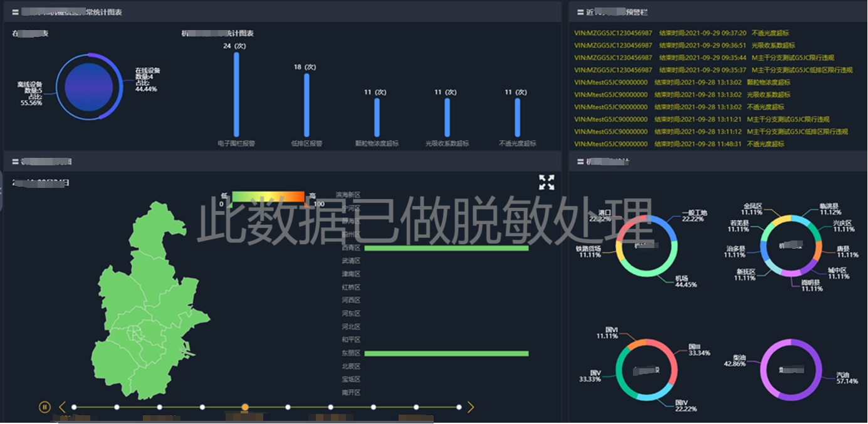The height and width of the screenshot is (424, 868).
Task: Click the 低排区报警 bar showing 18次
Action: 306,105
